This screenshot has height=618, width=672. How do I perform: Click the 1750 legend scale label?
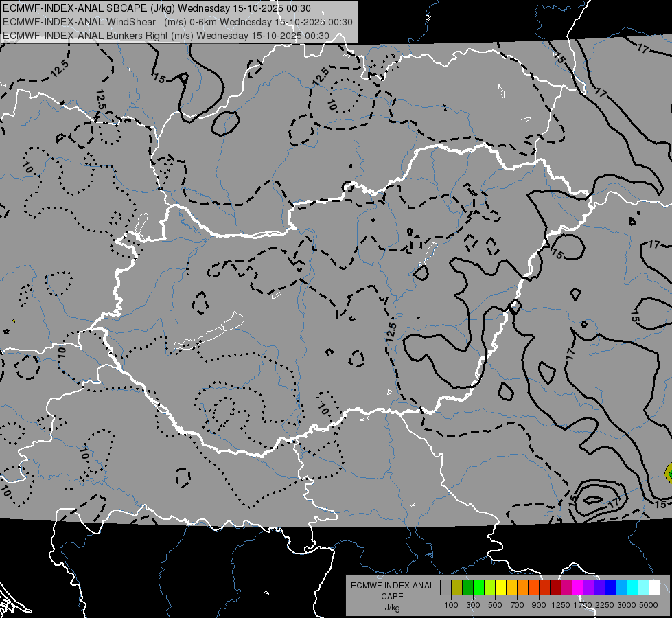coord(583,605)
